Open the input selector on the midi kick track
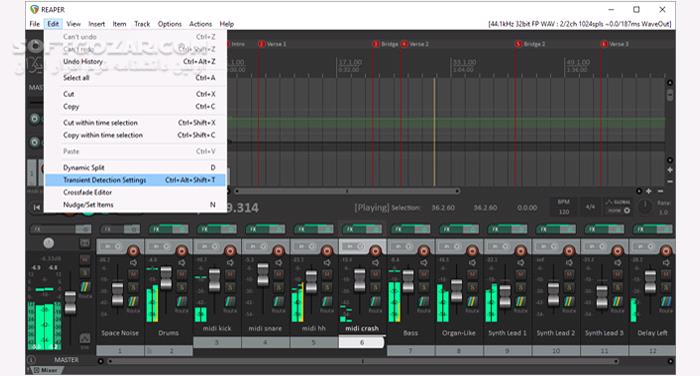The width and height of the screenshot is (700, 376). tap(208, 246)
